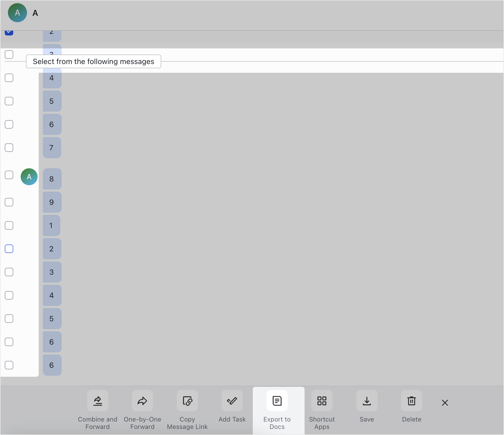Select the bottom-most message checkbox
The height and width of the screenshot is (435, 504).
point(9,365)
